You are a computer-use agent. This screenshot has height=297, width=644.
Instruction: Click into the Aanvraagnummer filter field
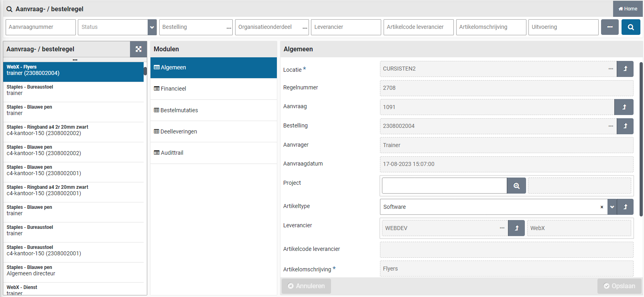click(41, 27)
